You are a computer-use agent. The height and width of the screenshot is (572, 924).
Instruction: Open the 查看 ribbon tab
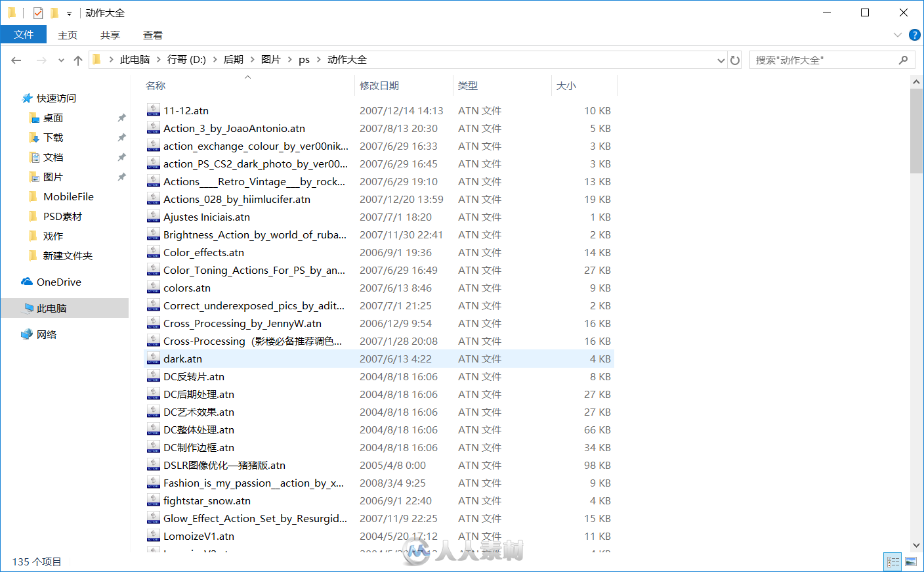[x=153, y=35]
